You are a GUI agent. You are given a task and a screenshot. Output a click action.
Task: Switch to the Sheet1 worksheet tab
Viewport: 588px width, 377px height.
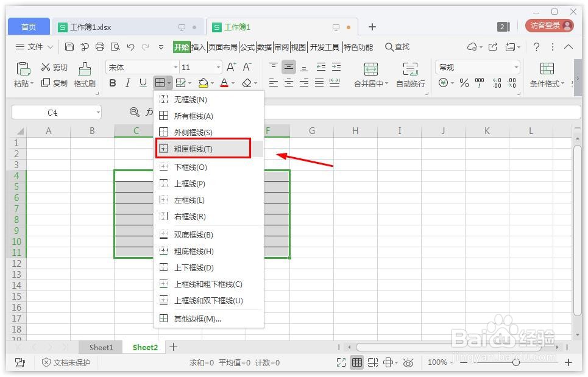[101, 347]
